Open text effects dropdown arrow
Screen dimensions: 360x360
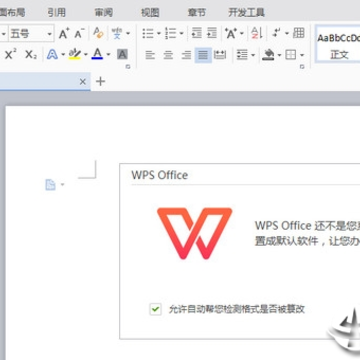click(x=63, y=55)
